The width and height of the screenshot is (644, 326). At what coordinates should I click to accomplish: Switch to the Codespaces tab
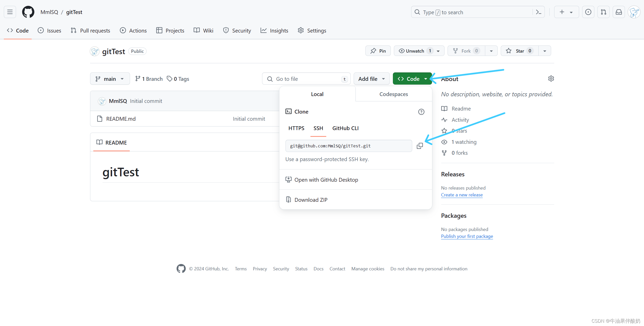393,94
